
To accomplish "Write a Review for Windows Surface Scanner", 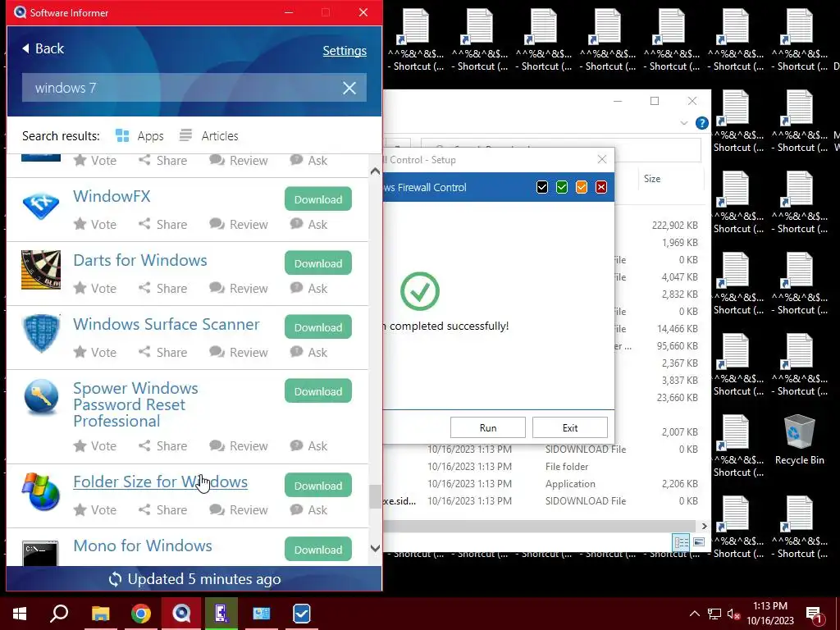I will [239, 353].
